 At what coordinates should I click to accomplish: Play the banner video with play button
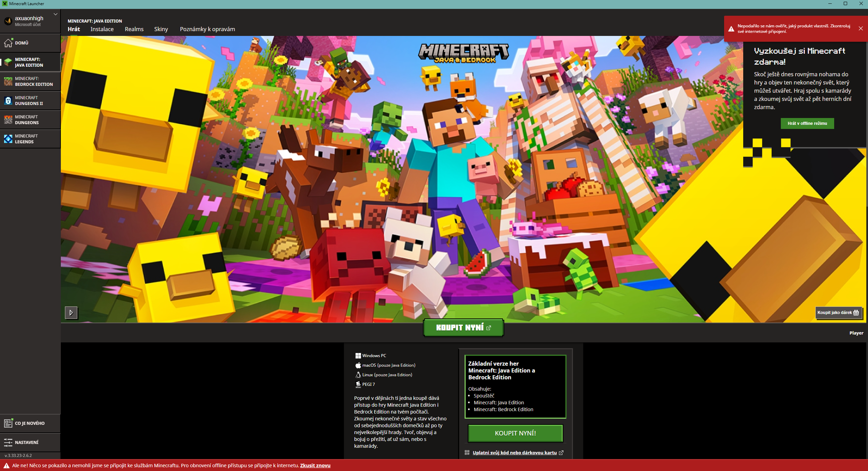[71, 313]
